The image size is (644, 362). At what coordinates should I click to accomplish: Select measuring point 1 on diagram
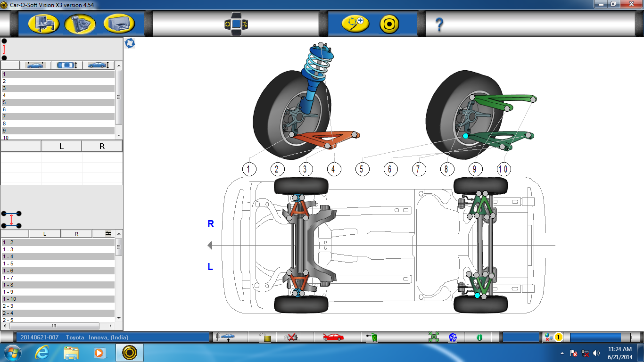point(249,169)
